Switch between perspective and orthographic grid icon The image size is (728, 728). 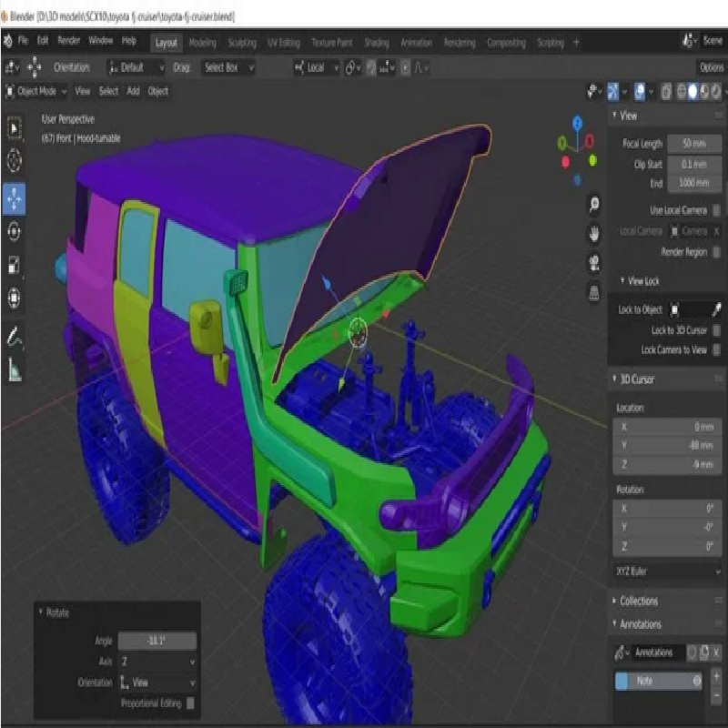tap(594, 292)
